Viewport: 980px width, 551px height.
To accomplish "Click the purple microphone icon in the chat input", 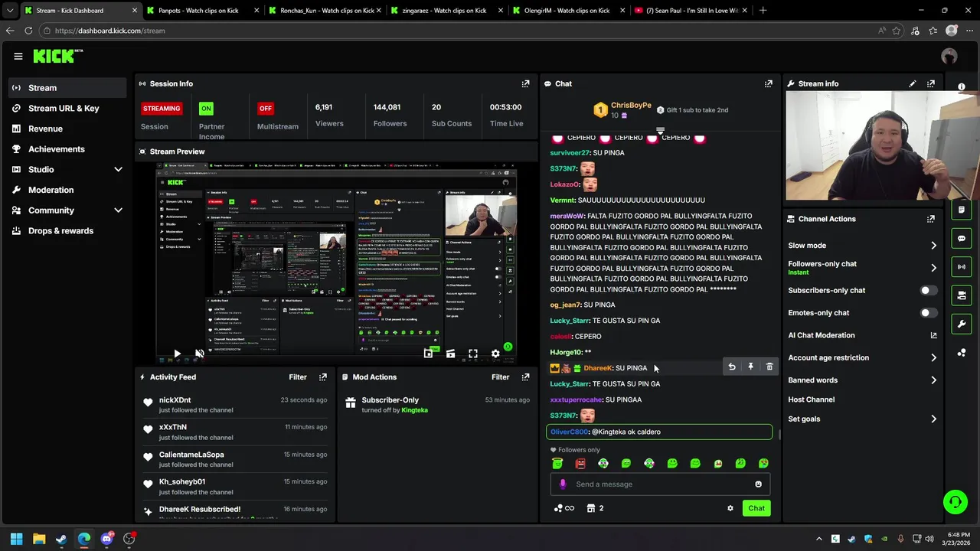I will click(x=563, y=484).
